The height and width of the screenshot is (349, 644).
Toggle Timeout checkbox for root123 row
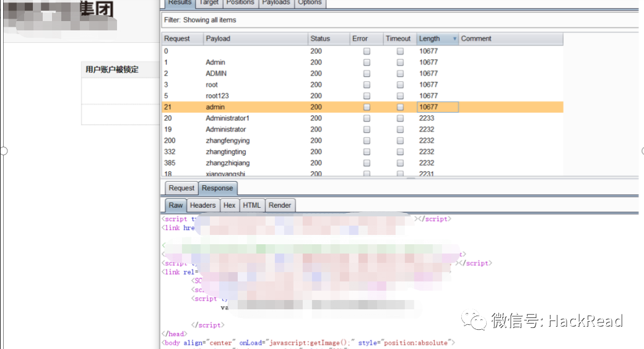pyautogui.click(x=400, y=96)
